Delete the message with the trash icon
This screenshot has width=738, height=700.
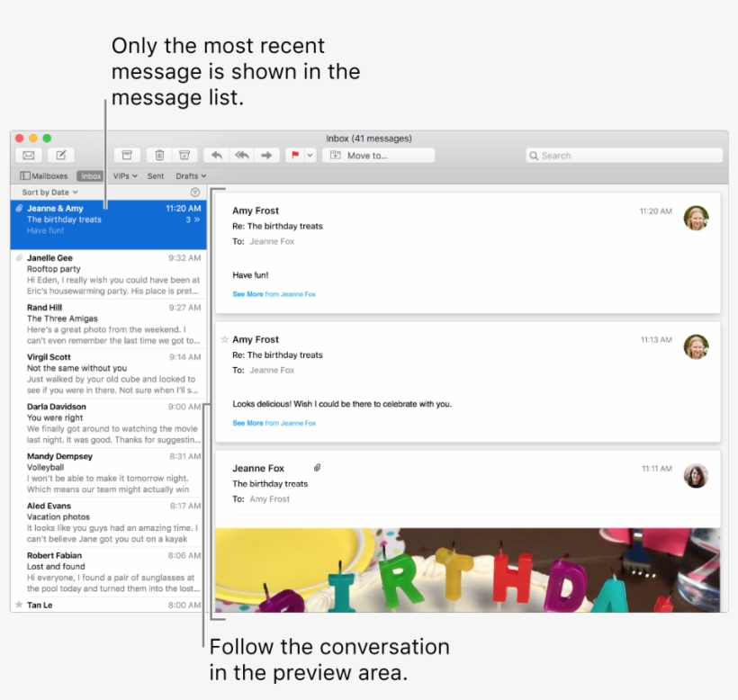[x=159, y=154]
